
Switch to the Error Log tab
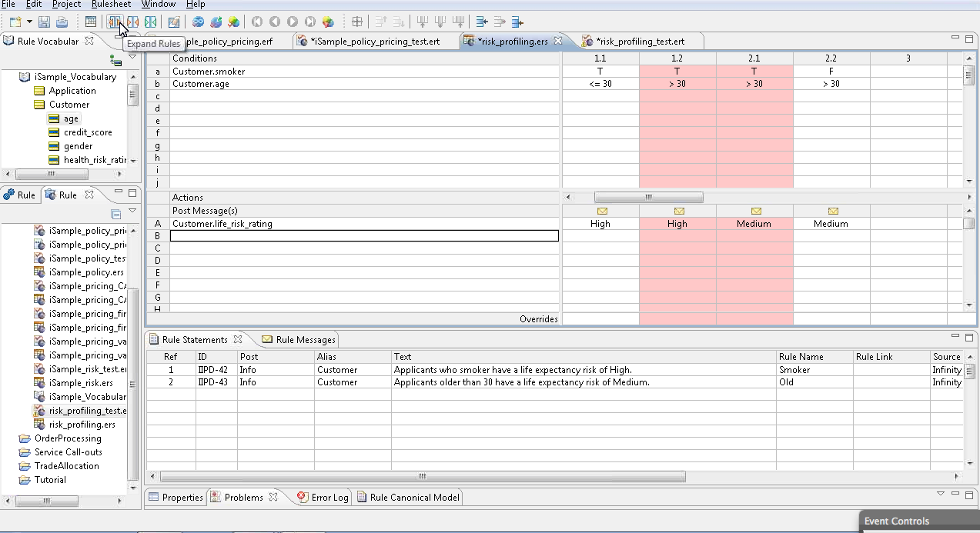[323, 498]
